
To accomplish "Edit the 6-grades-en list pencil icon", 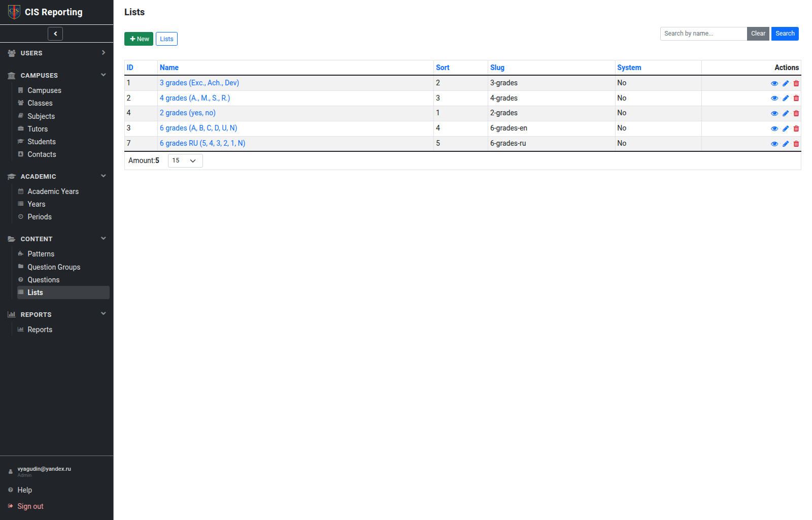I will coord(786,128).
